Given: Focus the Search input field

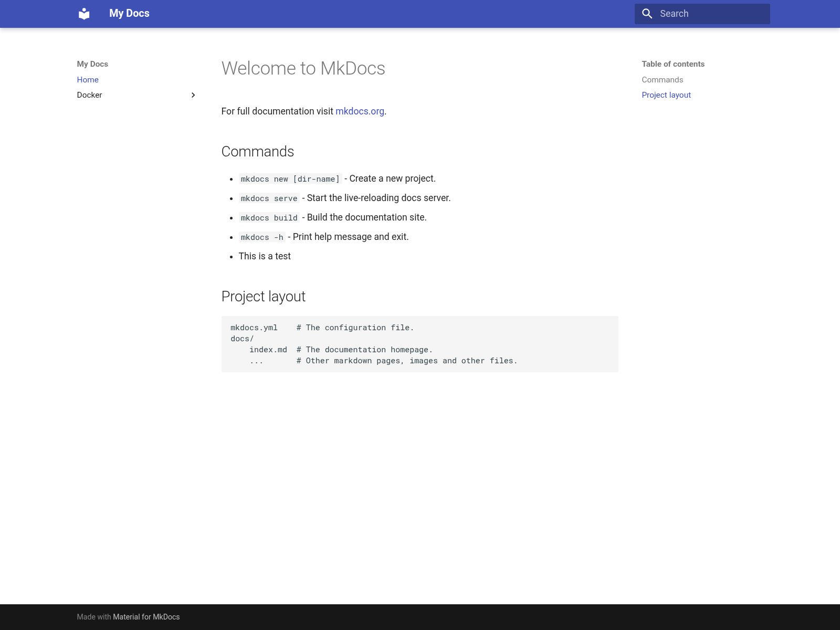Looking at the screenshot, I should tap(702, 14).
